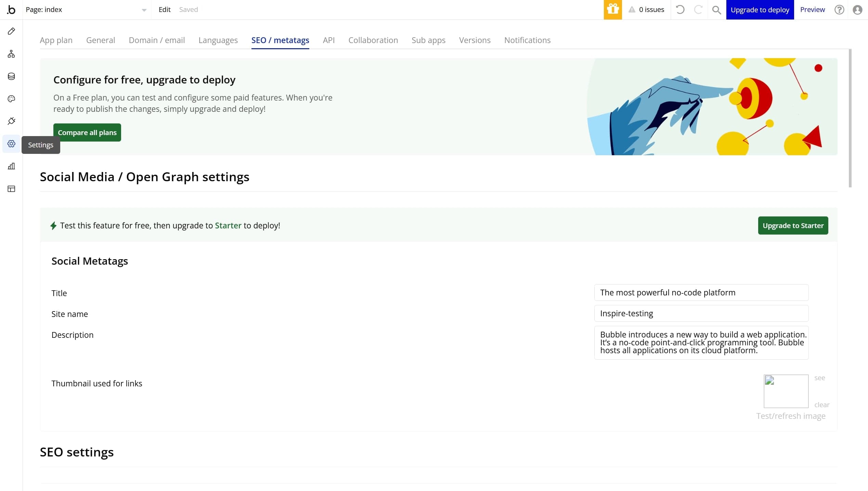Select the SEO / metatags tab
868x491 pixels.
(x=280, y=40)
